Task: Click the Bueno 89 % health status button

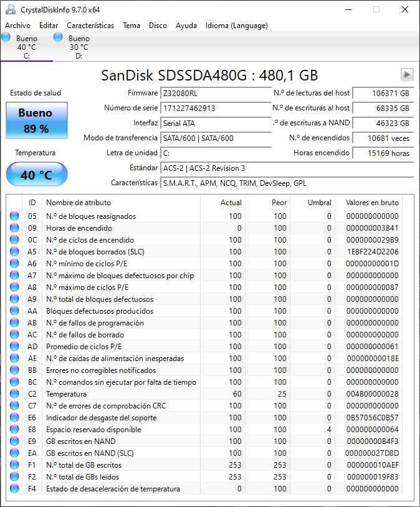Action: point(37,120)
